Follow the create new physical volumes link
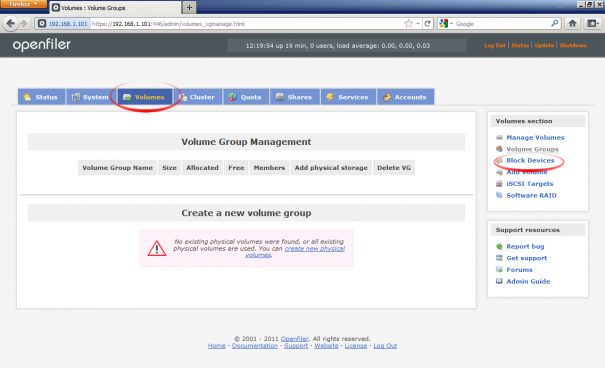The height and width of the screenshot is (368, 605). click(x=314, y=249)
